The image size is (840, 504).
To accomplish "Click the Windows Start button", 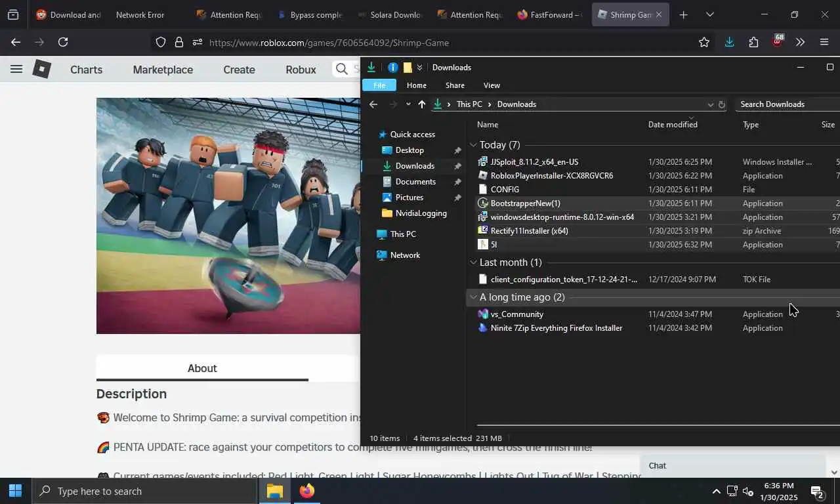I will pyautogui.click(x=15, y=491).
